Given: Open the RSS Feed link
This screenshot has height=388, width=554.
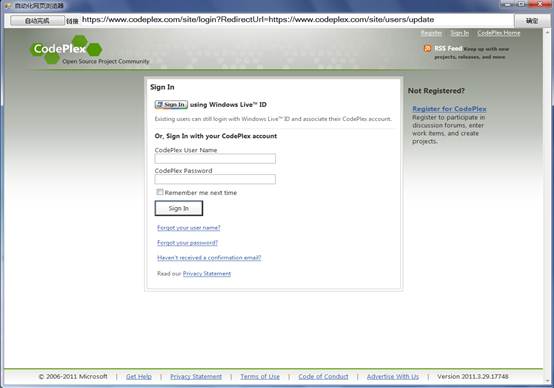Looking at the screenshot, I should [448, 48].
